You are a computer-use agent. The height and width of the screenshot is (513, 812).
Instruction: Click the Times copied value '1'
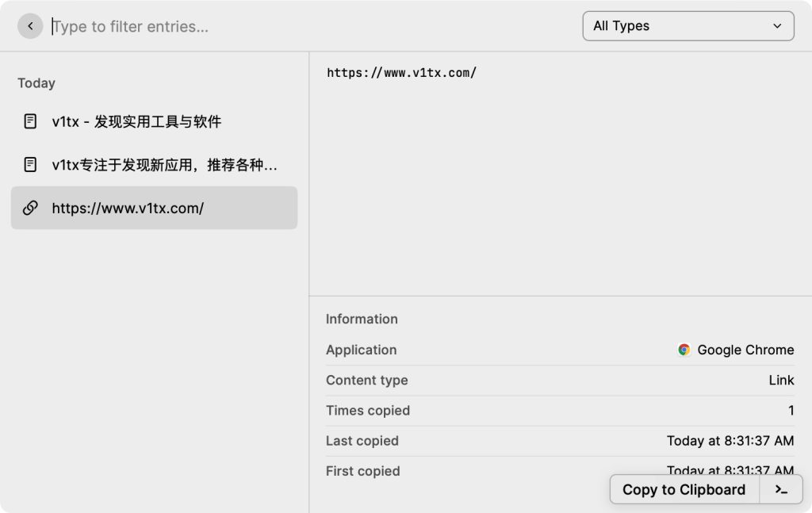point(791,411)
